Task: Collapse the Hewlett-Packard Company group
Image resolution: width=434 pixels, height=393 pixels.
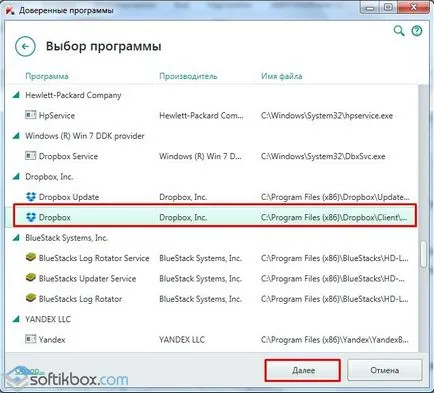Action: click(16, 95)
